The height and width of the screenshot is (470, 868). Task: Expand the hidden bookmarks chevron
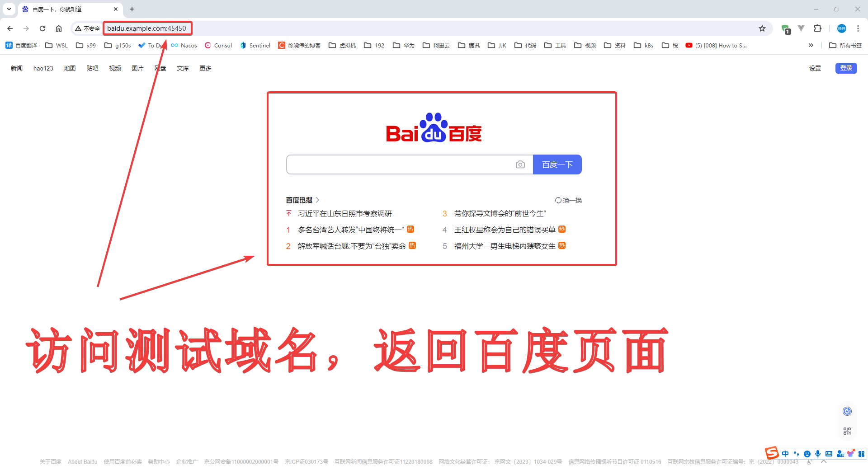coord(811,45)
